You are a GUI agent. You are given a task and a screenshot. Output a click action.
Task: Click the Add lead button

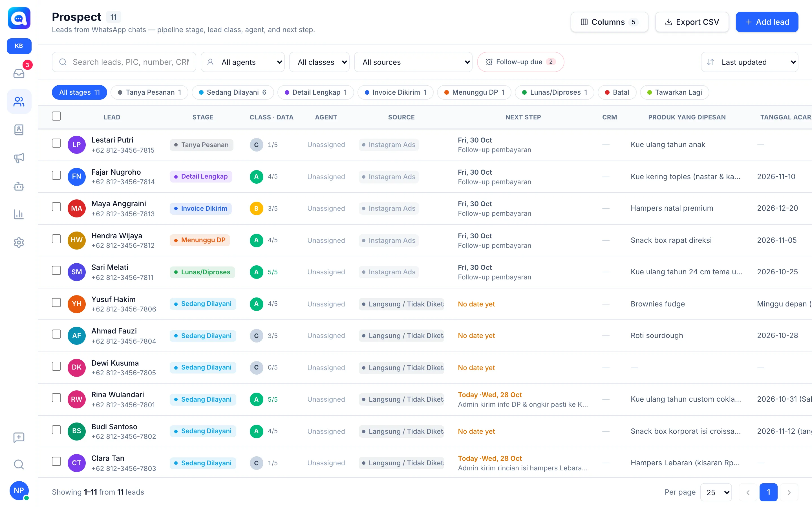[x=767, y=22]
